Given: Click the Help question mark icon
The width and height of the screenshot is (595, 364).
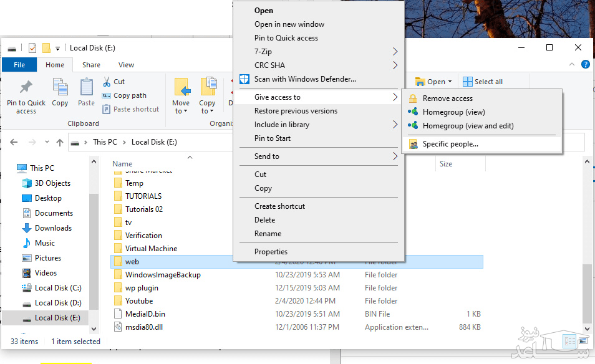Looking at the screenshot, I should (x=586, y=64).
